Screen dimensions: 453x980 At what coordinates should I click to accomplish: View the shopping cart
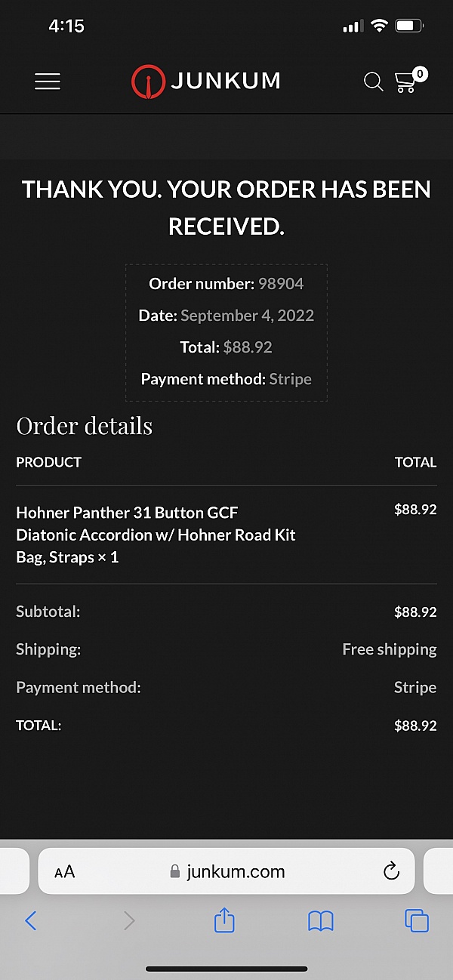[405, 83]
